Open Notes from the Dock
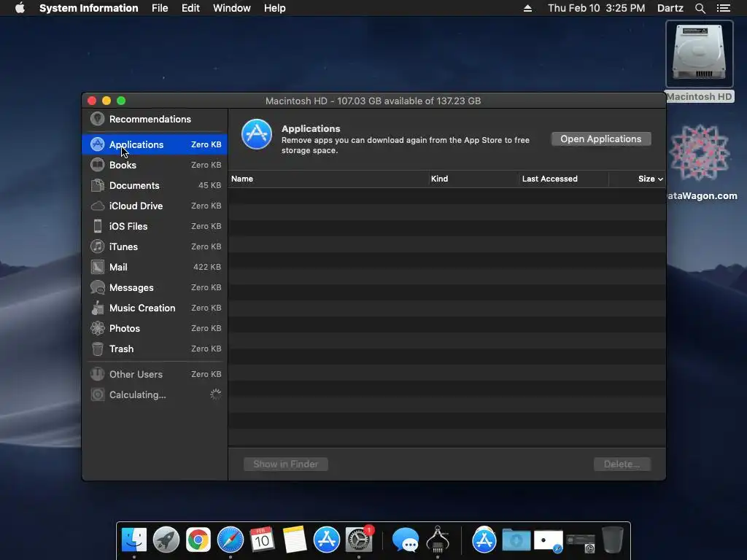Viewport: 747px width, 560px height. click(x=295, y=540)
